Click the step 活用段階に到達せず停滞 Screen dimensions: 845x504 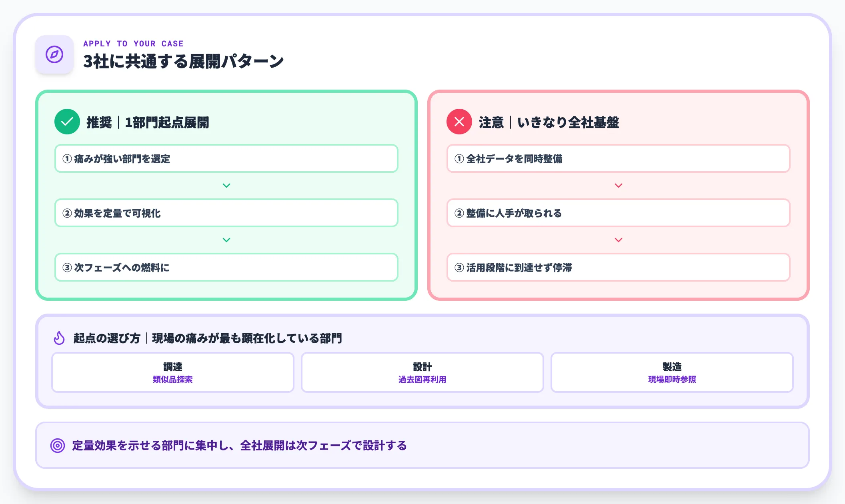click(619, 268)
